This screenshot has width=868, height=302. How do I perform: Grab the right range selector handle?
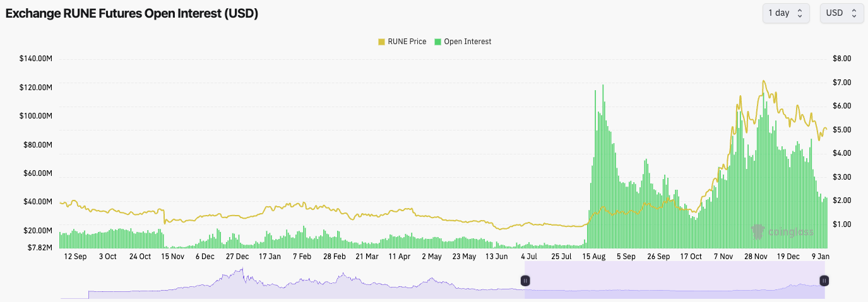[x=824, y=280]
